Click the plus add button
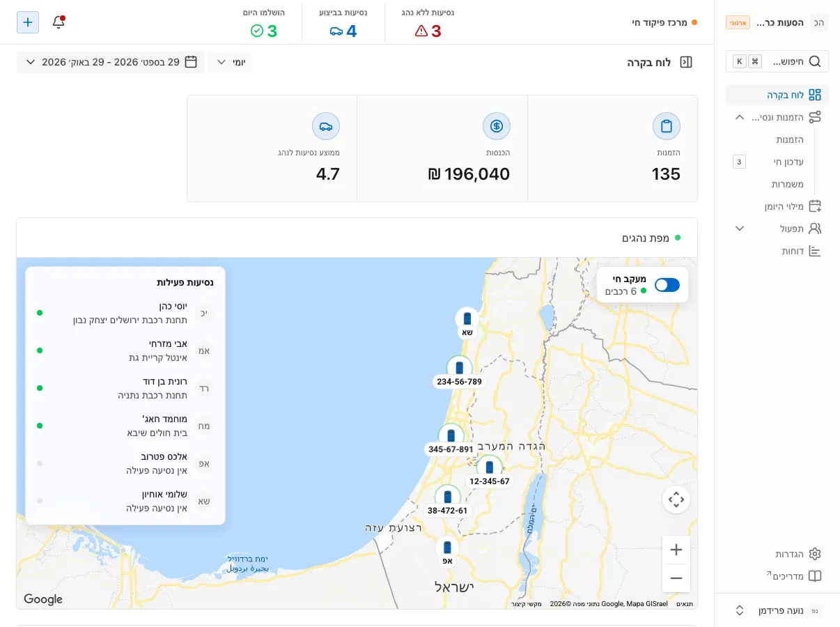Screen dimensions: 840x627 tap(28, 22)
